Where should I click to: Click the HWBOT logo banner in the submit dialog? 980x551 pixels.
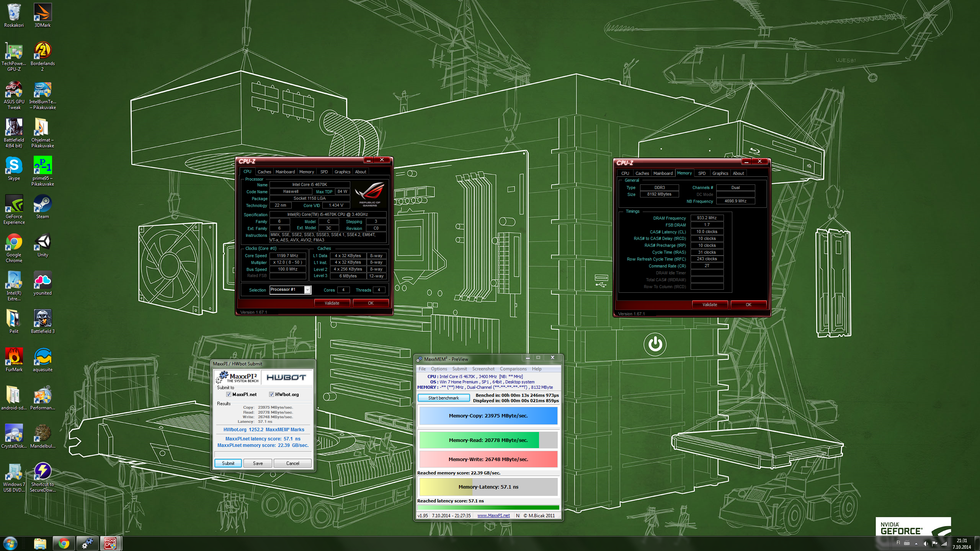286,378
